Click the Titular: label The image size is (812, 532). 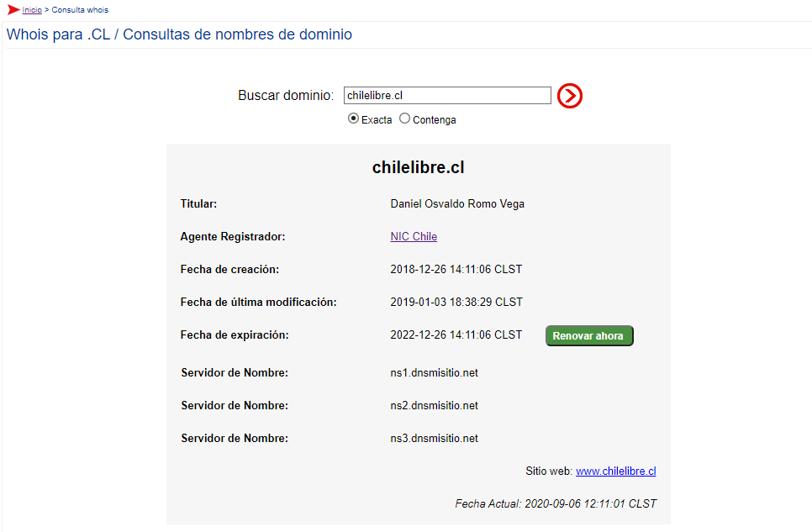click(199, 204)
